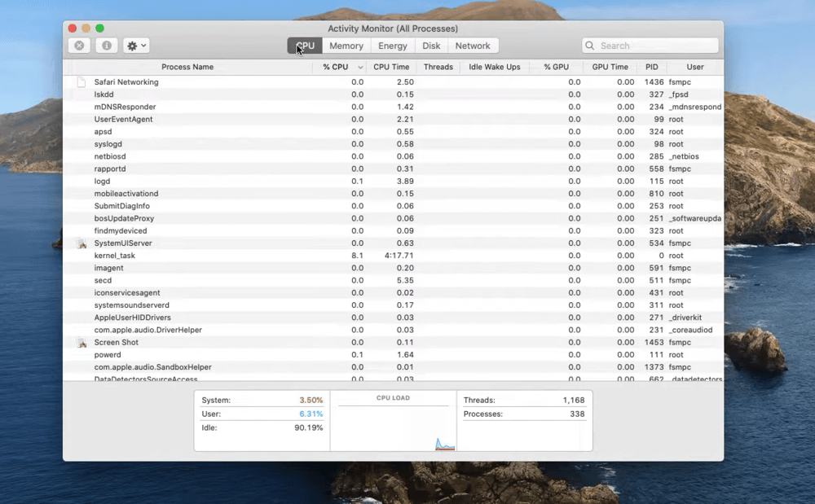
Task: Click the System 3.50% readout
Action: point(262,401)
